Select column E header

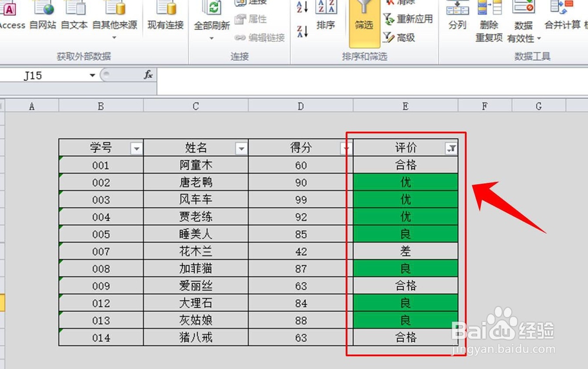[x=405, y=107]
